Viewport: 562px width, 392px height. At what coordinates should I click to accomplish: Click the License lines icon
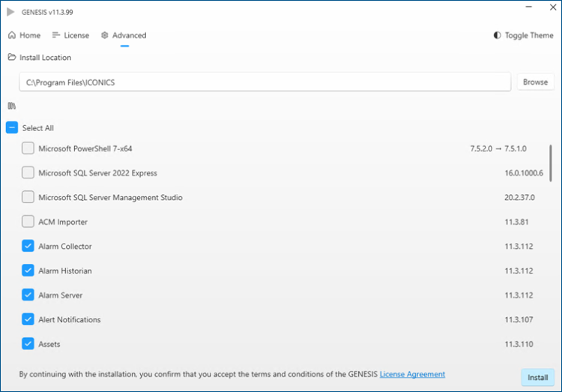(56, 35)
